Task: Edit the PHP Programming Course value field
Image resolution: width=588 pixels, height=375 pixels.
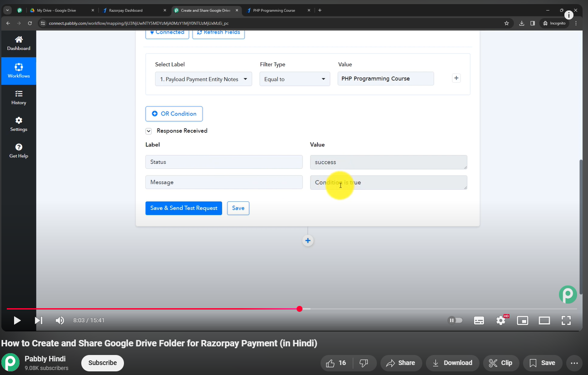Action: pos(385,79)
